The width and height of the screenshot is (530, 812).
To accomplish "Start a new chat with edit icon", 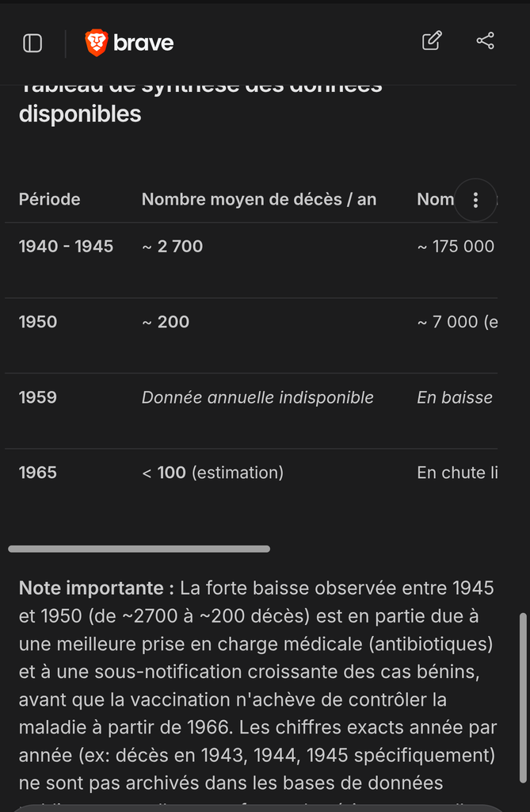I will (x=432, y=41).
